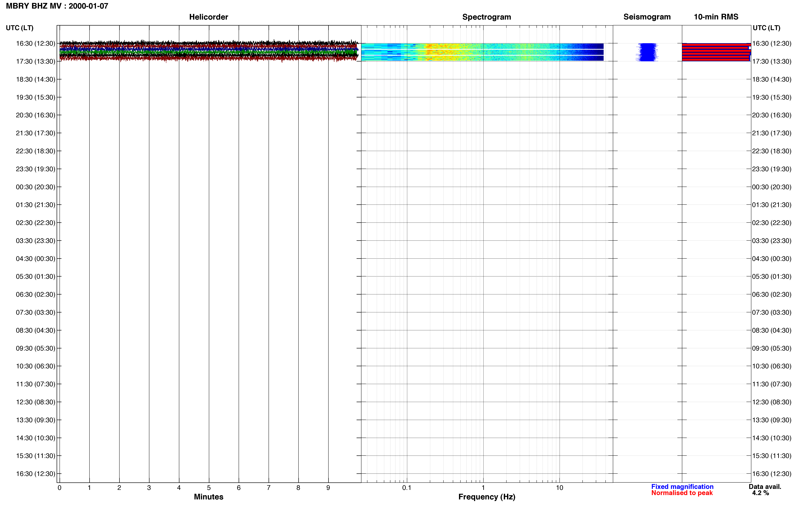Click the left-axis time label 01:30 (21:30)

(35, 205)
